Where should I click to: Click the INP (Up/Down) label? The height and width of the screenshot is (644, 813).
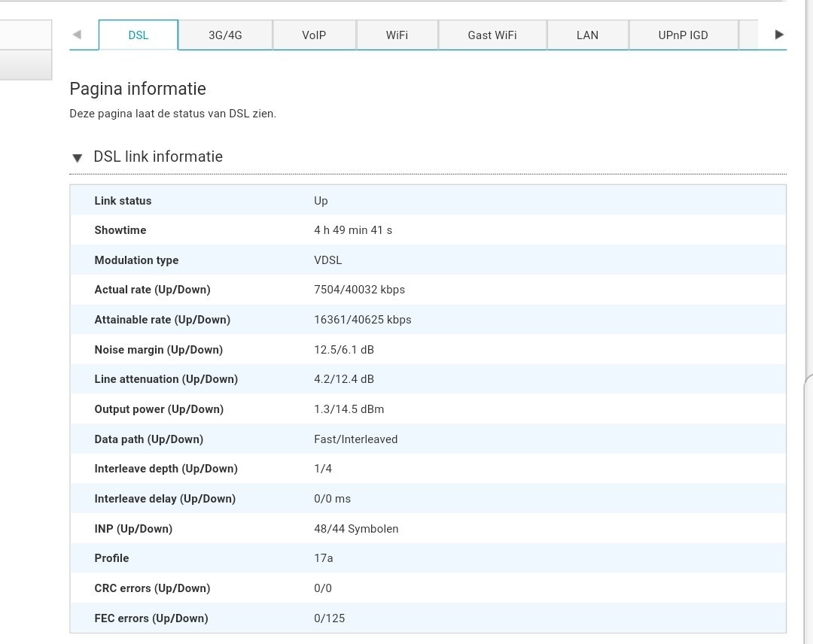(x=133, y=529)
